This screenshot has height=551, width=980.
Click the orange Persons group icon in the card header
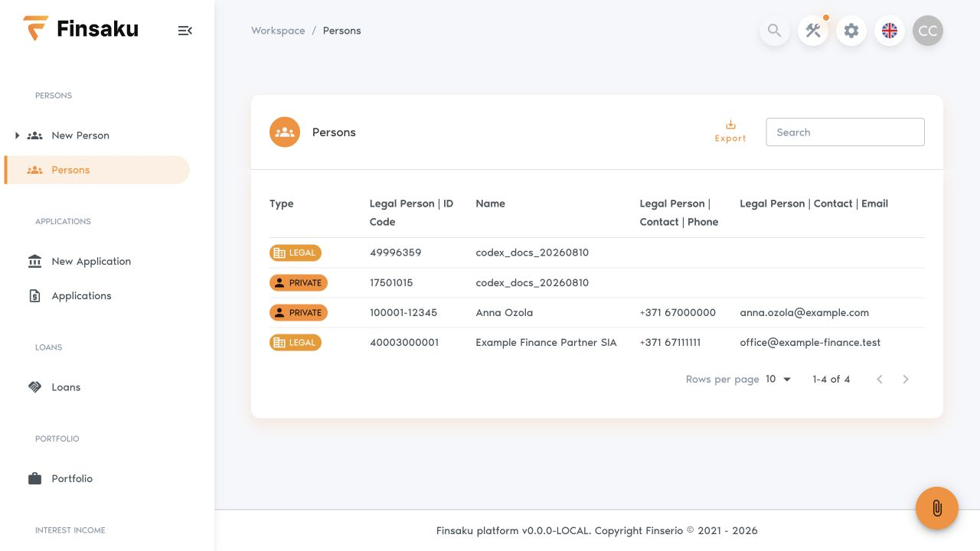(x=285, y=132)
